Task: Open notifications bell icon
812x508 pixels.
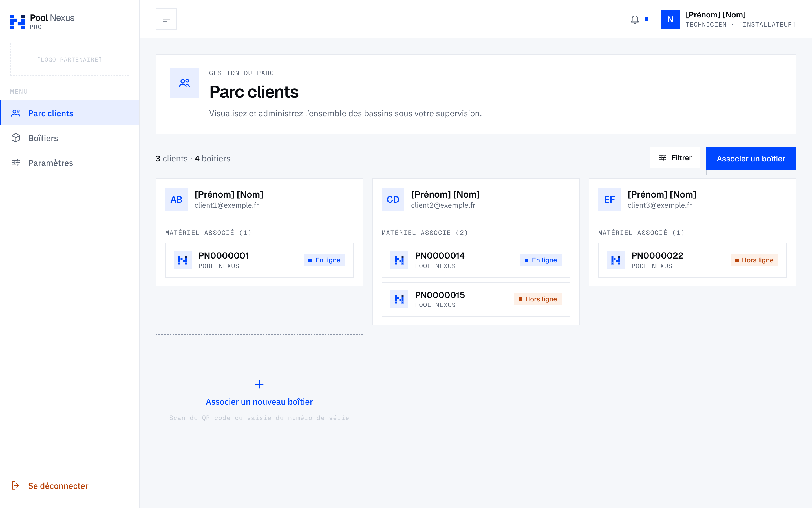Action: 634,19
